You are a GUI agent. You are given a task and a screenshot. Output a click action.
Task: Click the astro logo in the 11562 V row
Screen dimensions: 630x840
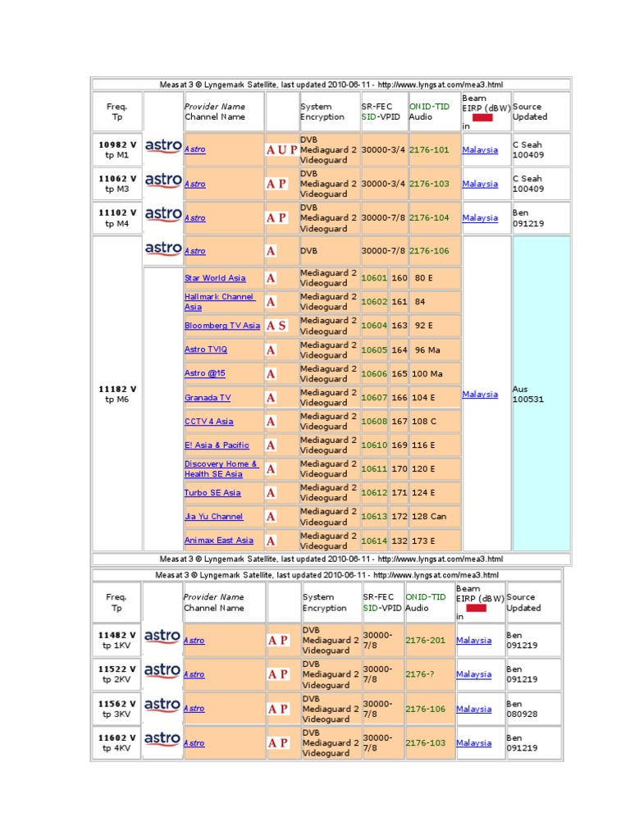[x=162, y=705]
